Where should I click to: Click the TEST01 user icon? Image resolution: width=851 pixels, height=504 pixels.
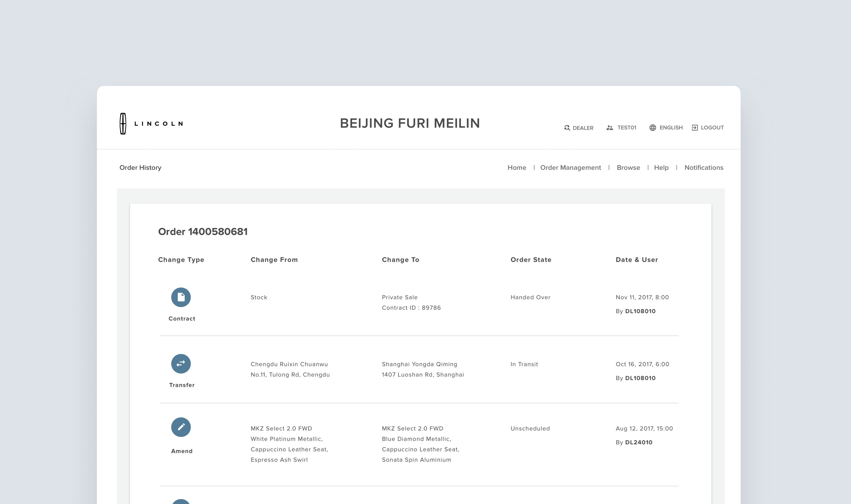[609, 128]
